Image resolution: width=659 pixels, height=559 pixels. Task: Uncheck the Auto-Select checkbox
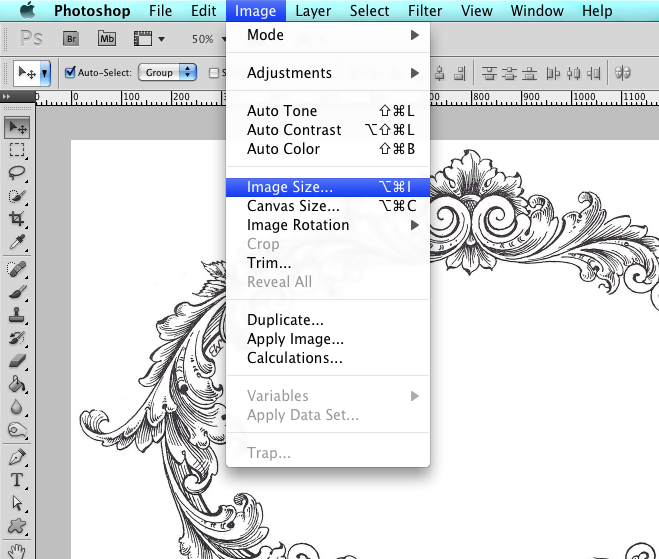click(70, 72)
